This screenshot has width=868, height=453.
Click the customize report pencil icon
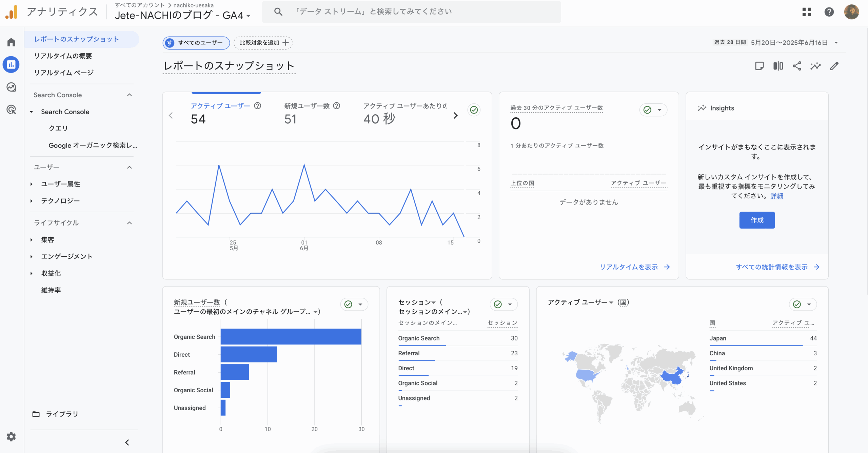[x=834, y=66]
